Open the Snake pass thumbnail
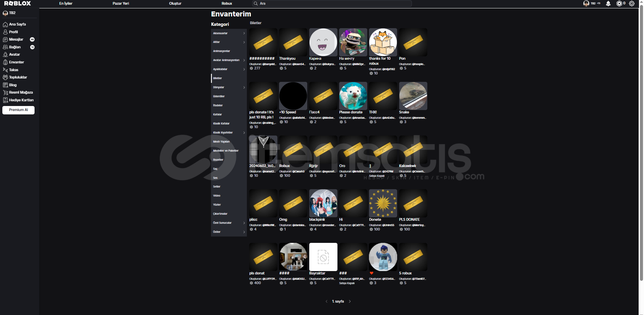 pyautogui.click(x=413, y=96)
